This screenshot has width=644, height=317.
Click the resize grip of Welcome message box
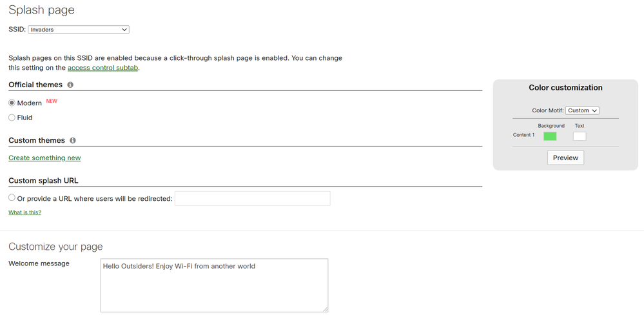(326, 309)
